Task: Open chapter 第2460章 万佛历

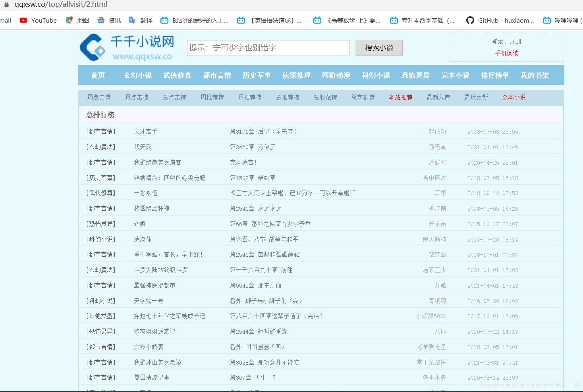Action: point(253,147)
